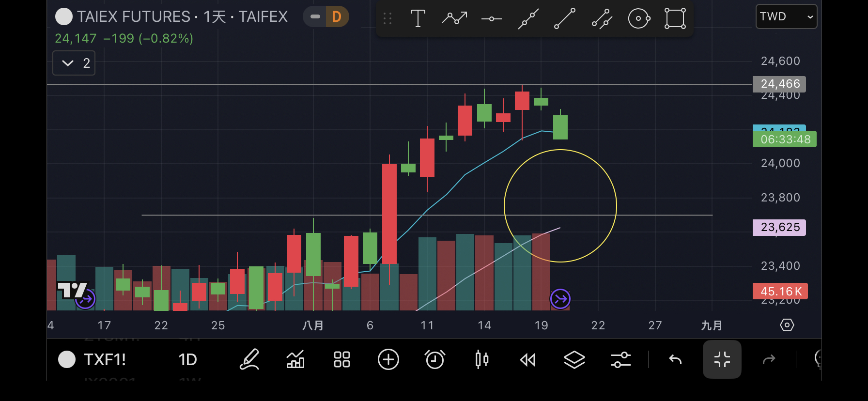868x401 pixels.
Task: Select the ellipse drawing tool
Action: (638, 19)
